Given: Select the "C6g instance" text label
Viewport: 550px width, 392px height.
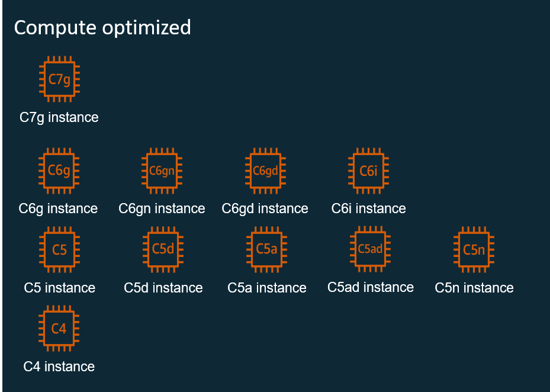Looking at the screenshot, I should (x=58, y=208).
